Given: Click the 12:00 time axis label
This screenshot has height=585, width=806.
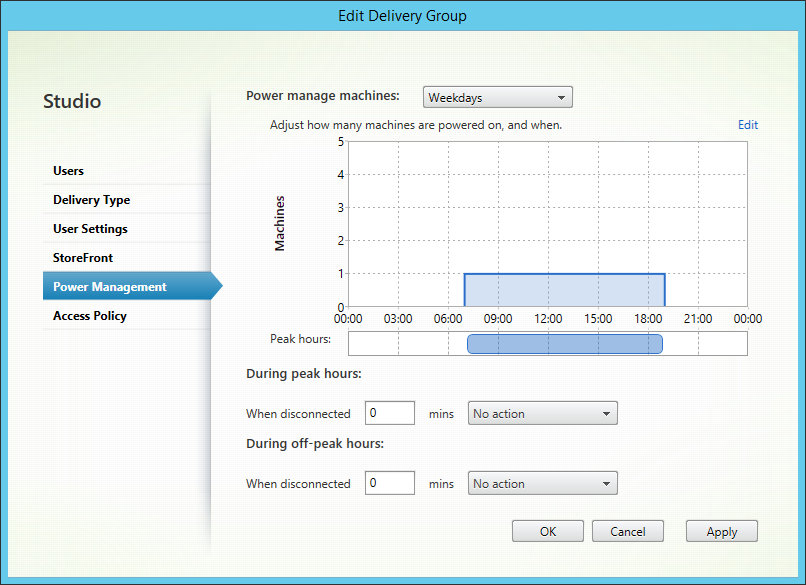Looking at the screenshot, I should pyautogui.click(x=548, y=319).
